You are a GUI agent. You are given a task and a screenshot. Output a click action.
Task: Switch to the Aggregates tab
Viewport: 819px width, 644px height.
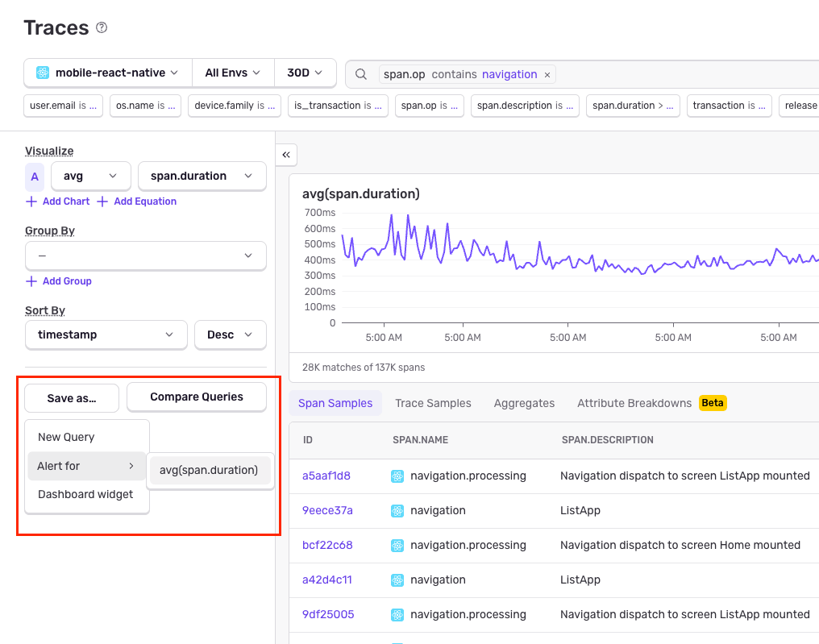(524, 403)
